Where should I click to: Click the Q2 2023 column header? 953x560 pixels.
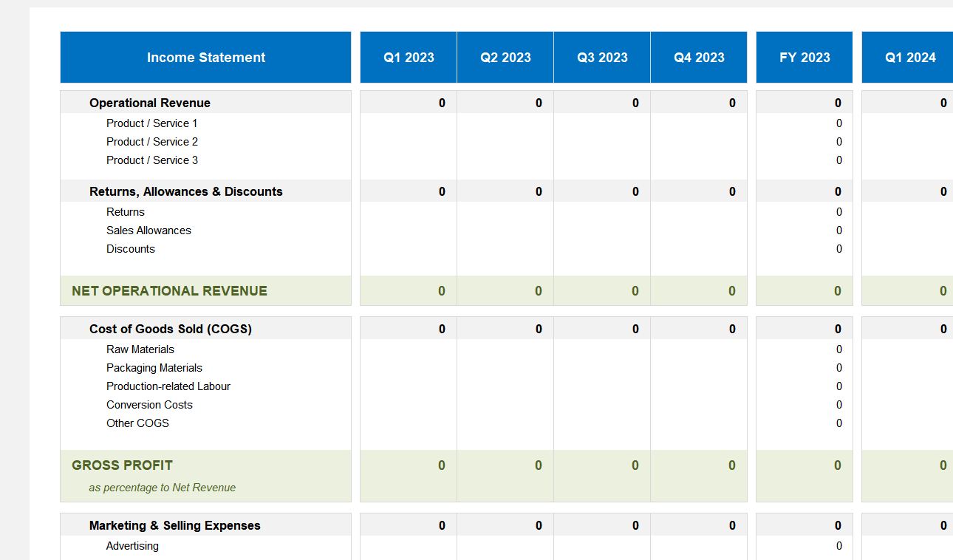tap(505, 57)
